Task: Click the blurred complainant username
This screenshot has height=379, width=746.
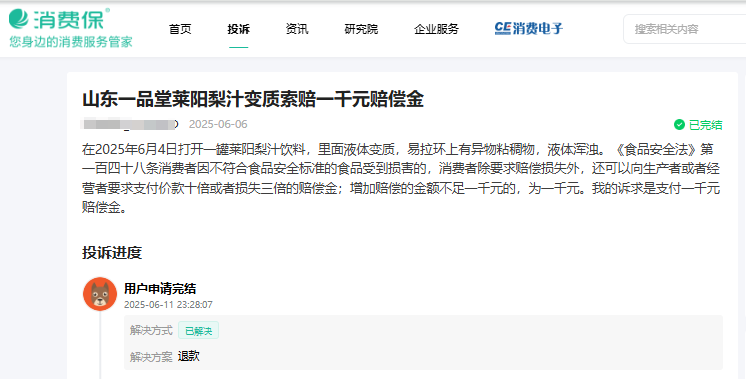Action: click(x=130, y=125)
